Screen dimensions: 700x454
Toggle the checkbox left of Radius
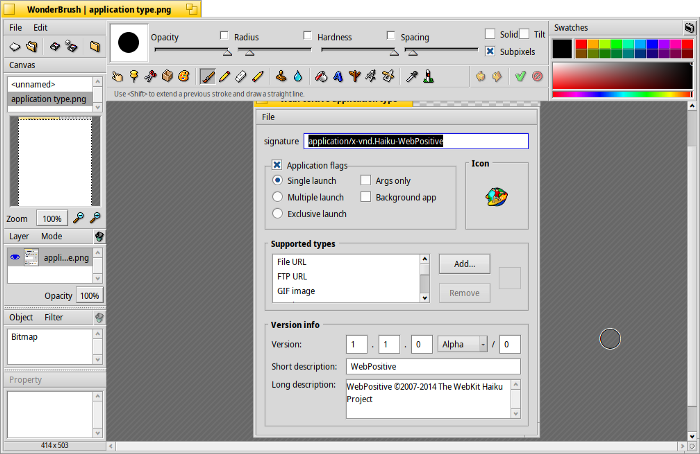(224, 35)
